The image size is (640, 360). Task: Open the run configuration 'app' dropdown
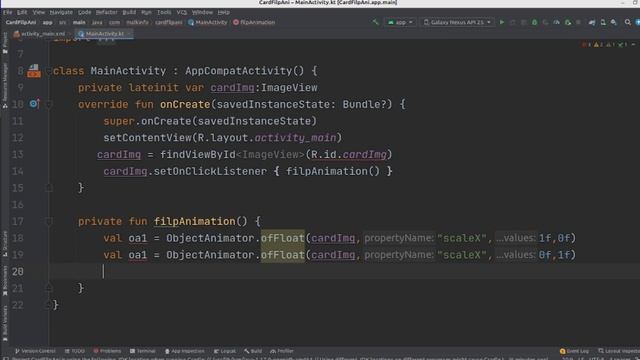400,22
